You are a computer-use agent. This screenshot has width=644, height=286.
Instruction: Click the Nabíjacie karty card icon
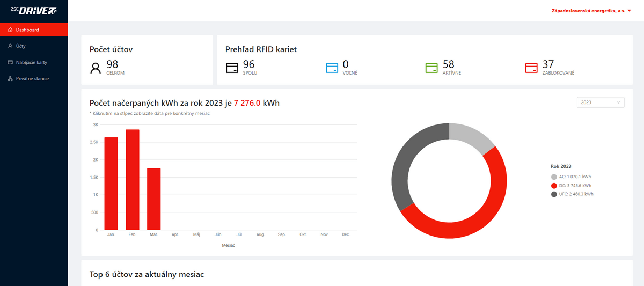pos(10,62)
